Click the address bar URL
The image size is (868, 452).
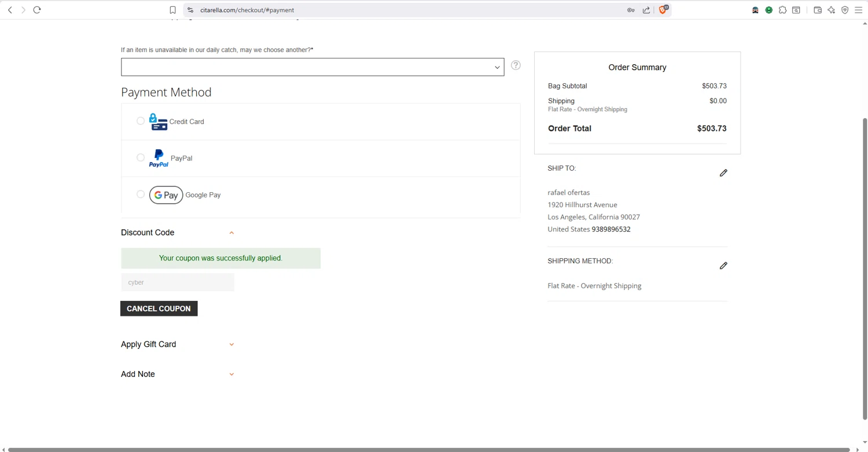pyautogui.click(x=247, y=10)
